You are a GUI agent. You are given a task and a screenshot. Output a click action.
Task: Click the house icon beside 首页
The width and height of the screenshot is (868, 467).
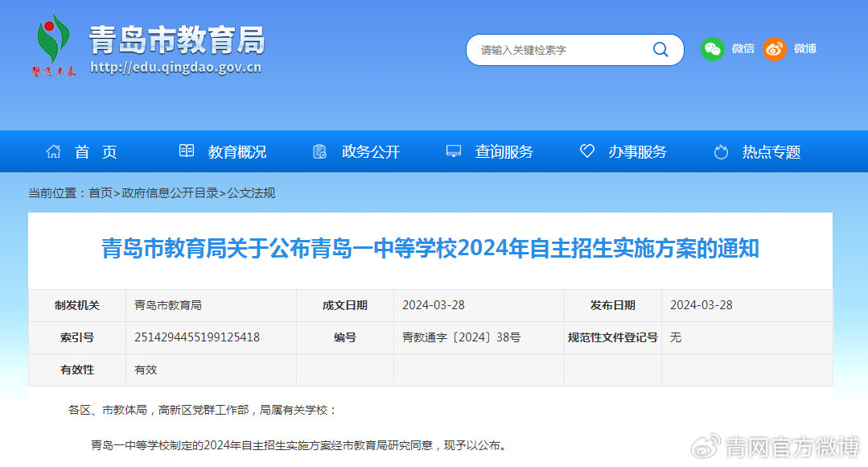[x=53, y=151]
